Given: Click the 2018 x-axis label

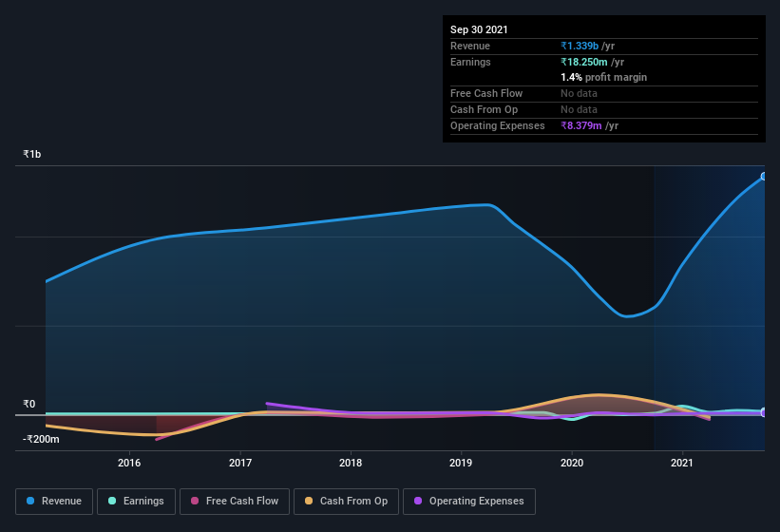Looking at the screenshot, I should point(351,463).
